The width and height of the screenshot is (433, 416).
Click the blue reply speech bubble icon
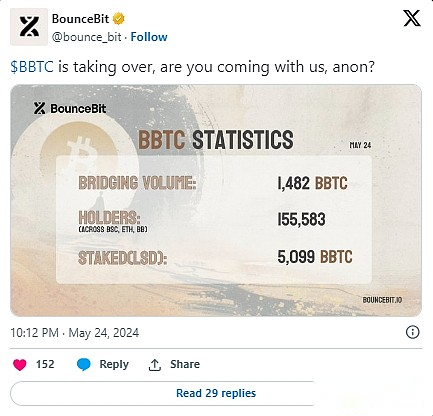(x=84, y=365)
